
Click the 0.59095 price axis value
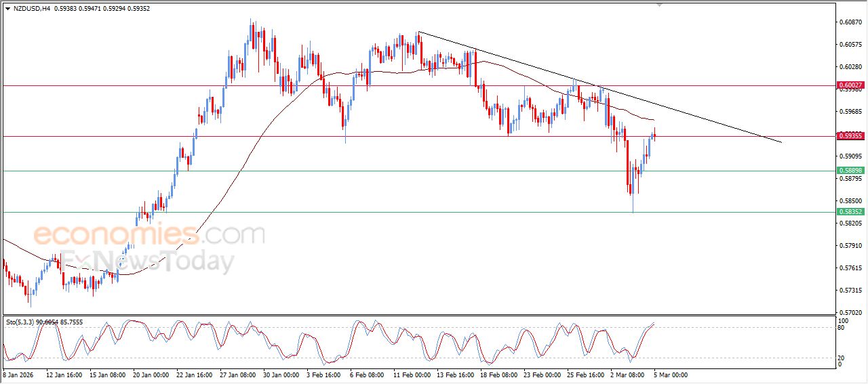click(850, 156)
